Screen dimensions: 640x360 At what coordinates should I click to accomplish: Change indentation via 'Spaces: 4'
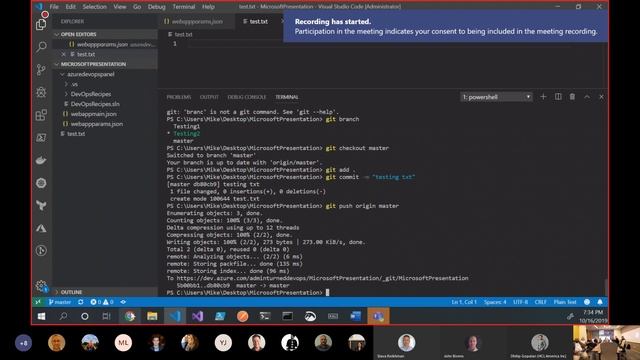495,302
